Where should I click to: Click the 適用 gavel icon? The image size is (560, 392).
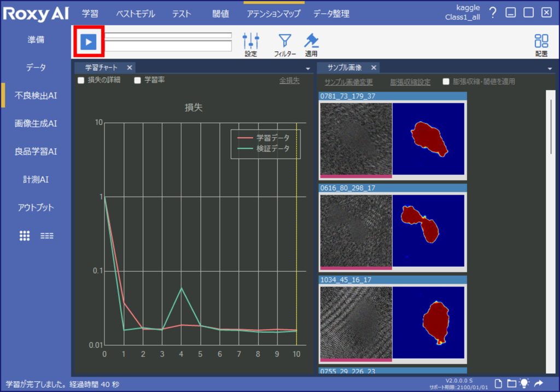pyautogui.click(x=311, y=40)
